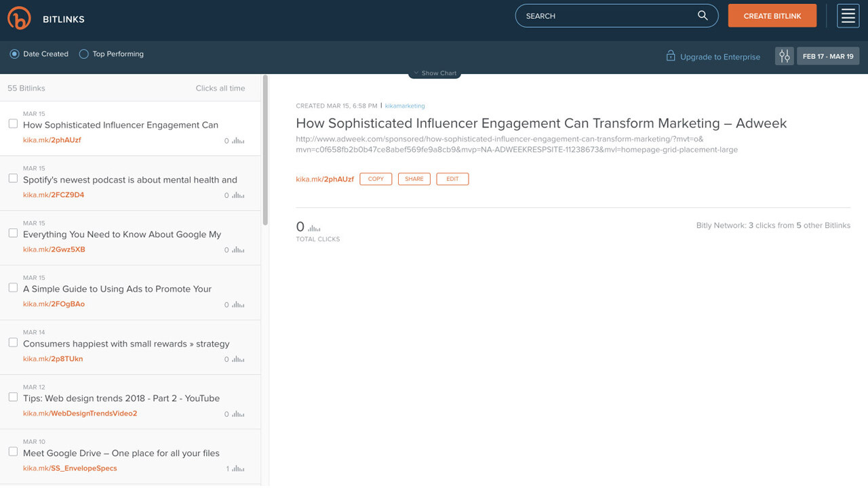
Task: Open the Clicks all time sort option
Action: (x=220, y=88)
